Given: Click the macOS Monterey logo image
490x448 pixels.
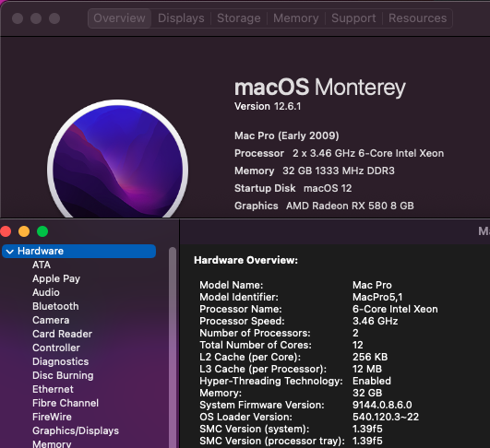Looking at the screenshot, I should [117, 159].
